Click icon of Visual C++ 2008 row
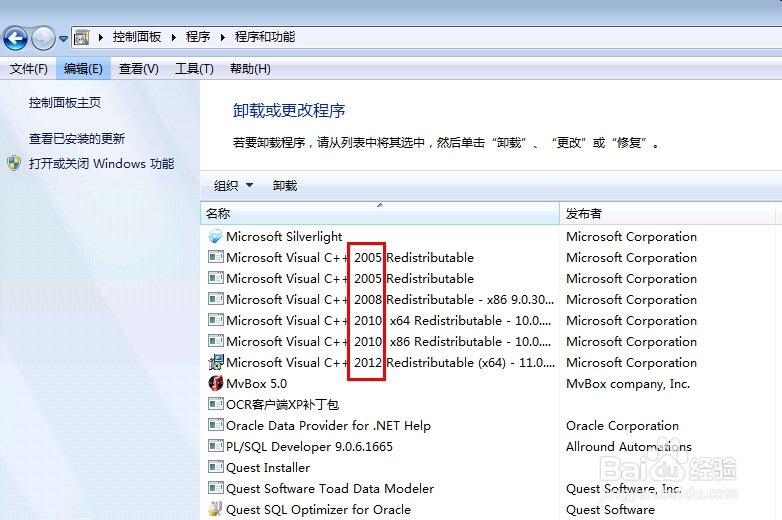This screenshot has width=782, height=520. click(215, 299)
